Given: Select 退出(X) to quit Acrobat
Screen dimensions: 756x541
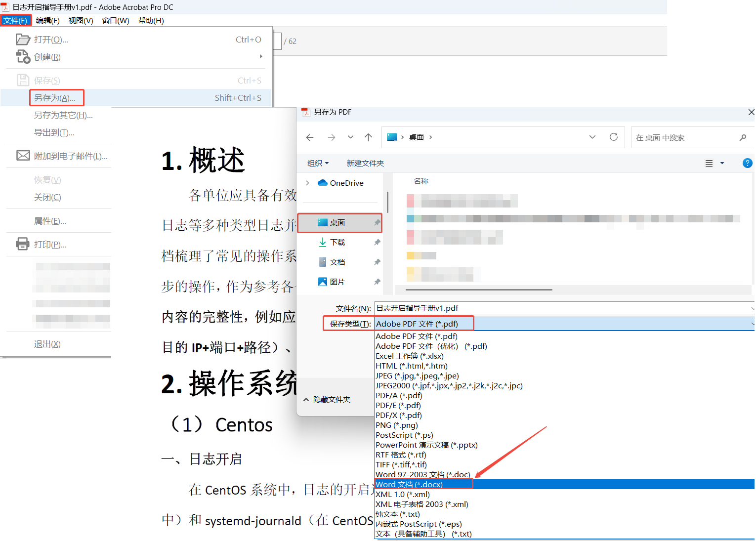Looking at the screenshot, I should pyautogui.click(x=47, y=344).
